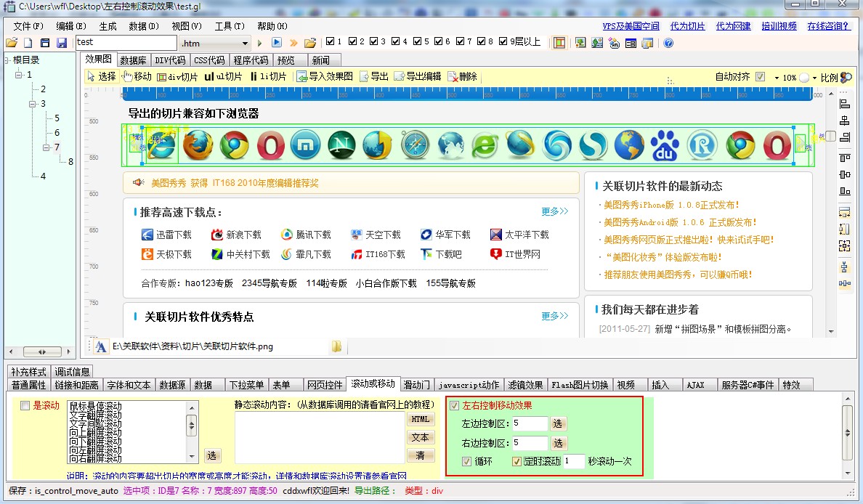Open the .htm file extension dropdown
The image size is (863, 504).
click(245, 44)
